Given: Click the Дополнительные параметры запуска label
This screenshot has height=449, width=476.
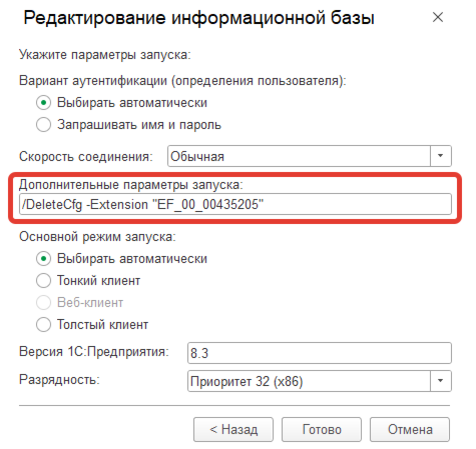Looking at the screenshot, I should (x=131, y=184).
